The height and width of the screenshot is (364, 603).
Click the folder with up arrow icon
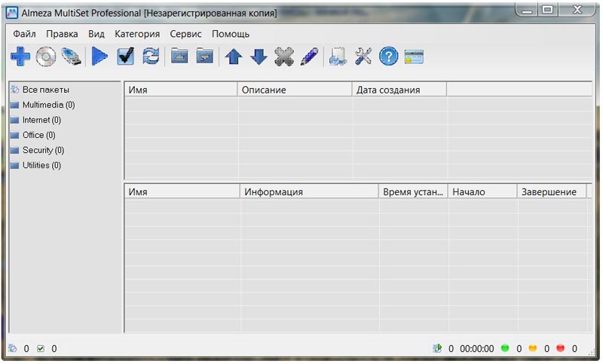point(179,57)
